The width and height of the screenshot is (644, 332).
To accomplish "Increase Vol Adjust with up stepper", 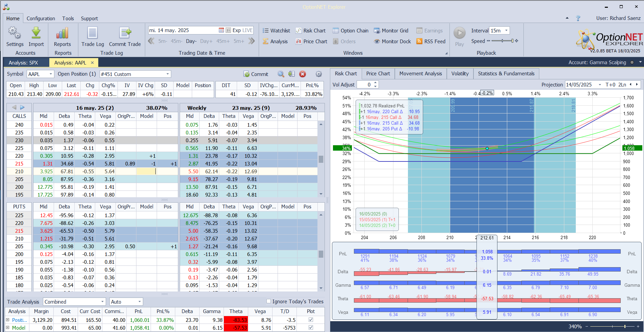I will (376, 83).
